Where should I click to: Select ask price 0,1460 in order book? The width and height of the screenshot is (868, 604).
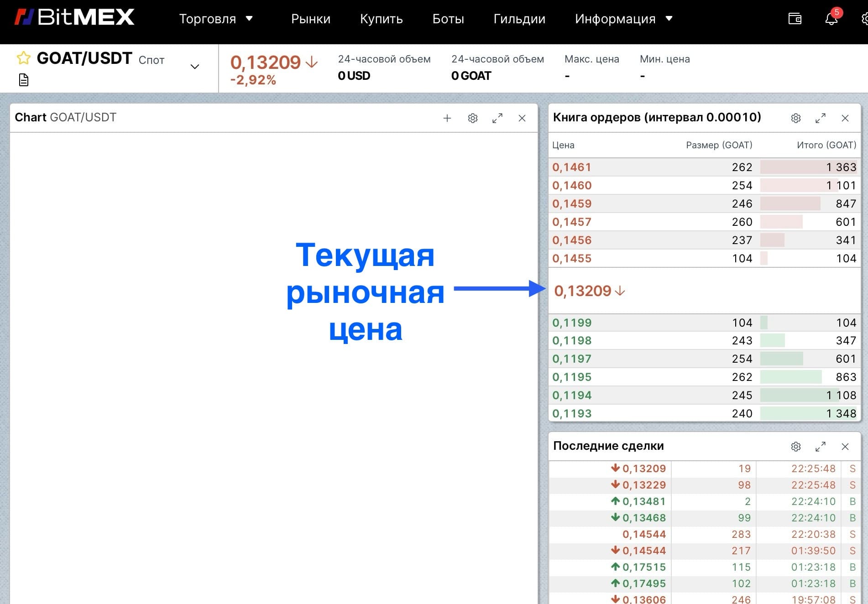click(572, 186)
